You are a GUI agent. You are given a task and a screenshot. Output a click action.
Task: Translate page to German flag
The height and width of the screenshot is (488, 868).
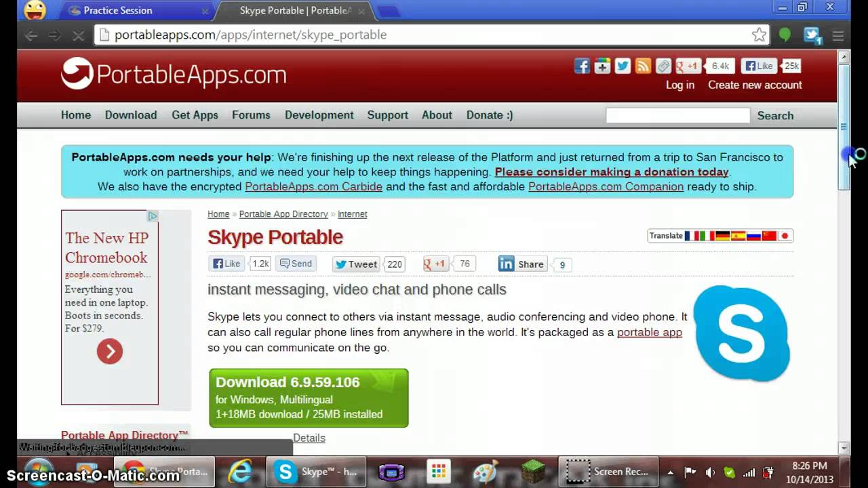[x=723, y=236]
